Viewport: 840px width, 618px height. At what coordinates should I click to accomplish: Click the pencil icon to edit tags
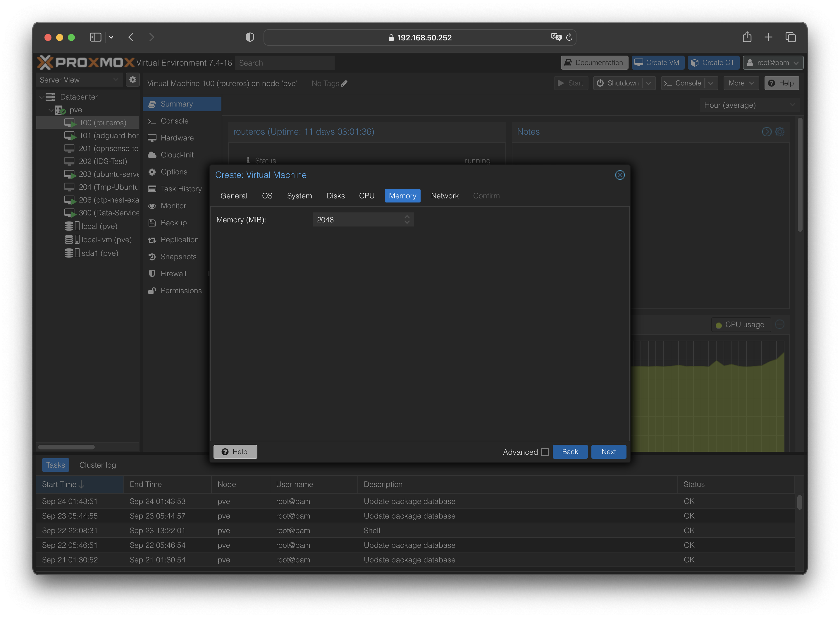(344, 83)
